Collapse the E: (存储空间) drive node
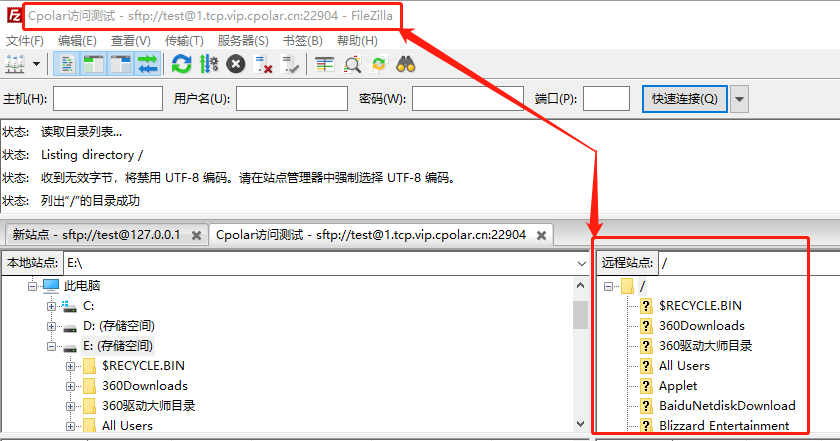Viewport: 840px width, 441px height. tap(51, 347)
